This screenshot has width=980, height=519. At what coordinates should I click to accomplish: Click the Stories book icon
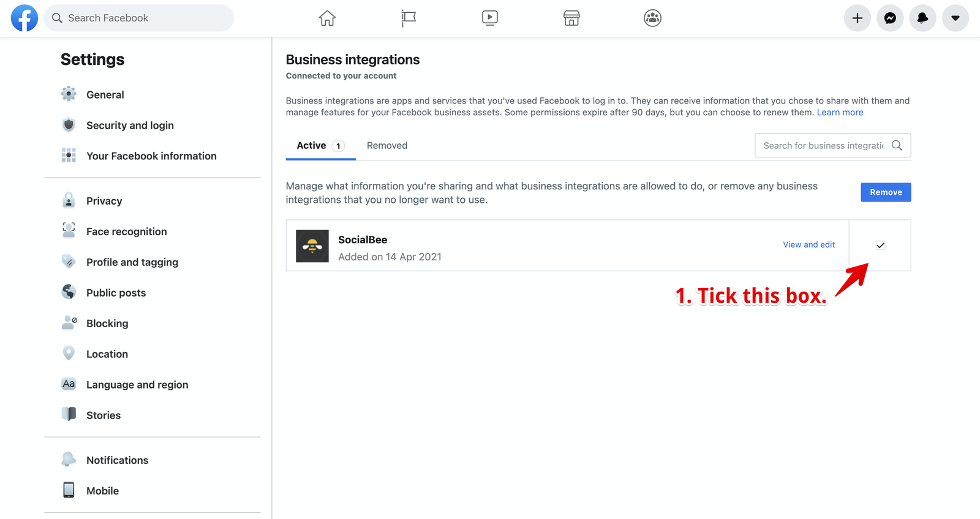(x=69, y=414)
